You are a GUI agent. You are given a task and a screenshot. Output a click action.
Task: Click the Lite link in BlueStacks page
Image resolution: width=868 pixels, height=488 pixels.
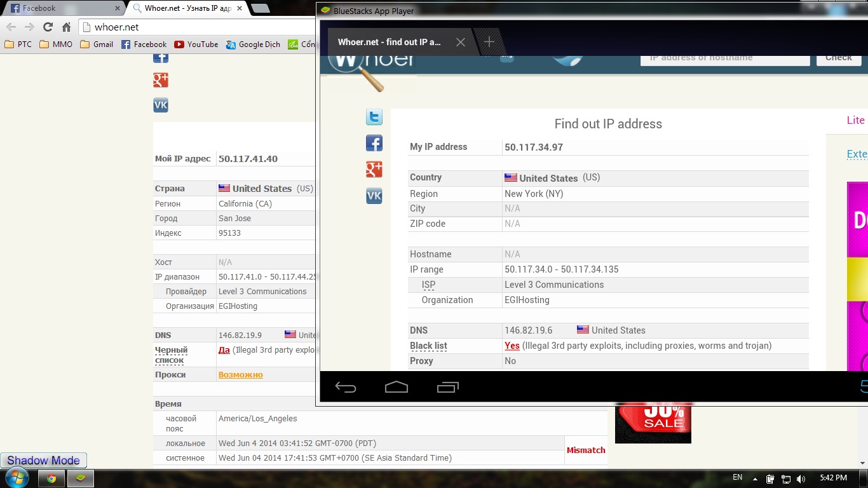856,120
